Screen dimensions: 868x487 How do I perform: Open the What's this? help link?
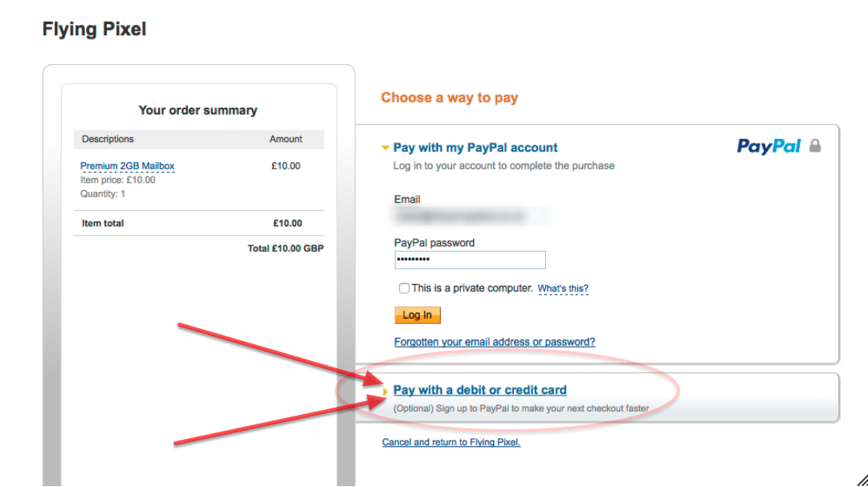pyautogui.click(x=563, y=288)
